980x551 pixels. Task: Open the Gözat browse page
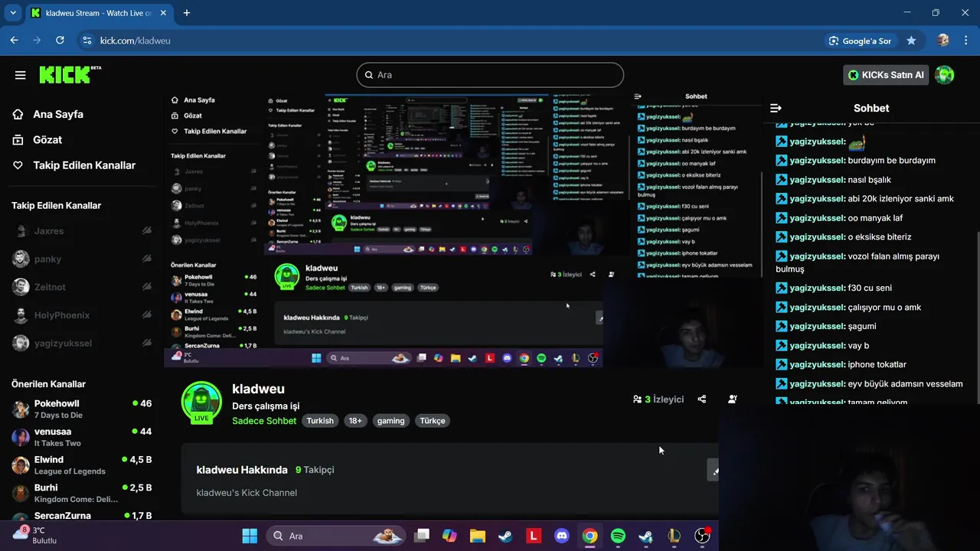point(37,139)
